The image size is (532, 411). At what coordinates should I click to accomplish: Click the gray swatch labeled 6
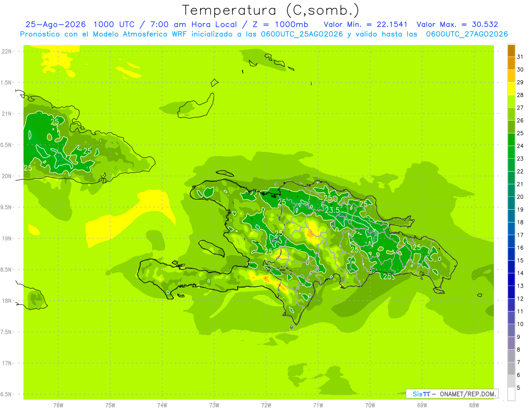click(x=511, y=369)
